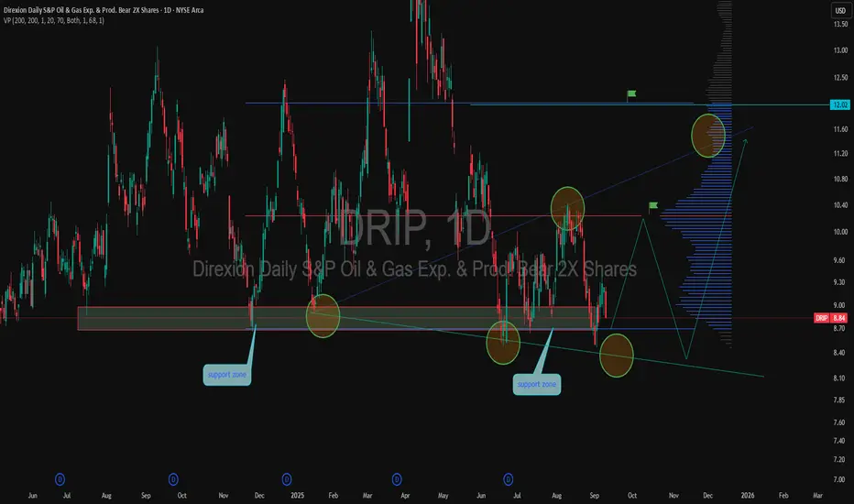Click the last dividend D marker on time axis

pos(509,479)
